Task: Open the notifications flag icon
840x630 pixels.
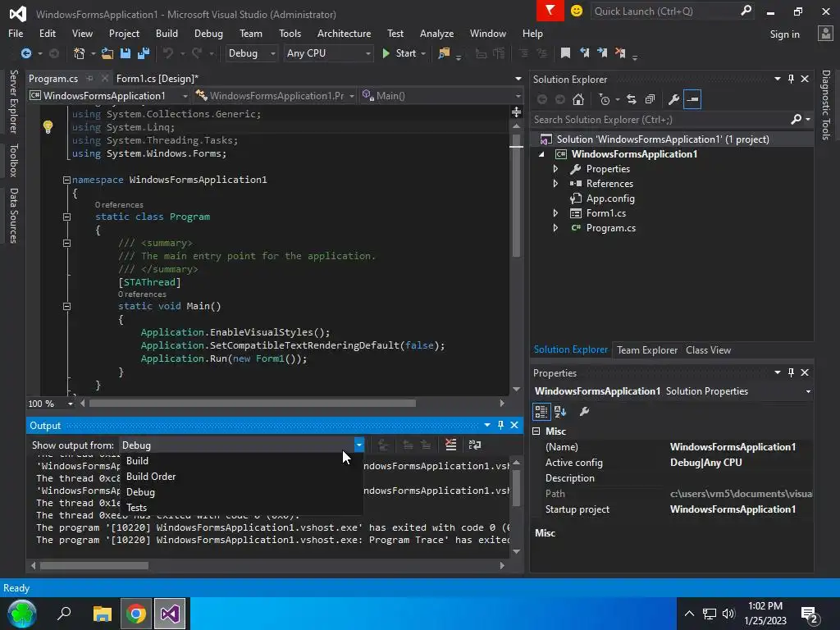Action: 550,10
